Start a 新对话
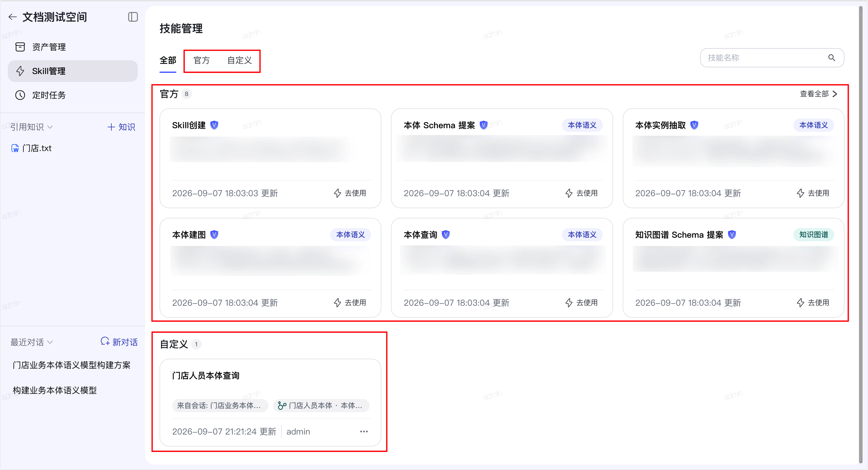The width and height of the screenshot is (868, 470). point(119,342)
